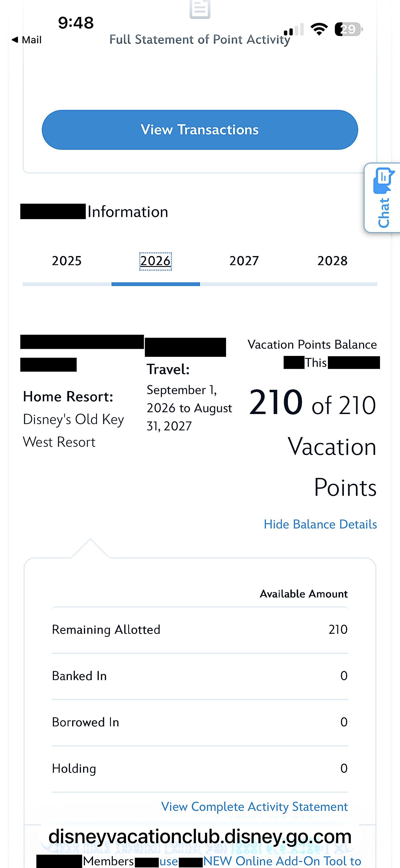Image resolution: width=400 pixels, height=868 pixels.
Task: Tap the 9:48 status bar clock
Action: 76,23
